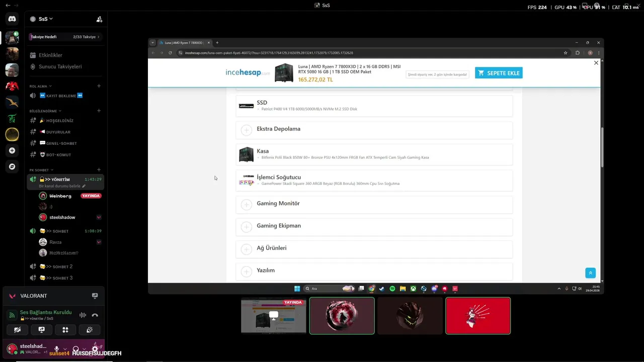Viewport: 644px width, 362px height.
Task: Expand the Ekstra Depolama section
Action: (374, 130)
